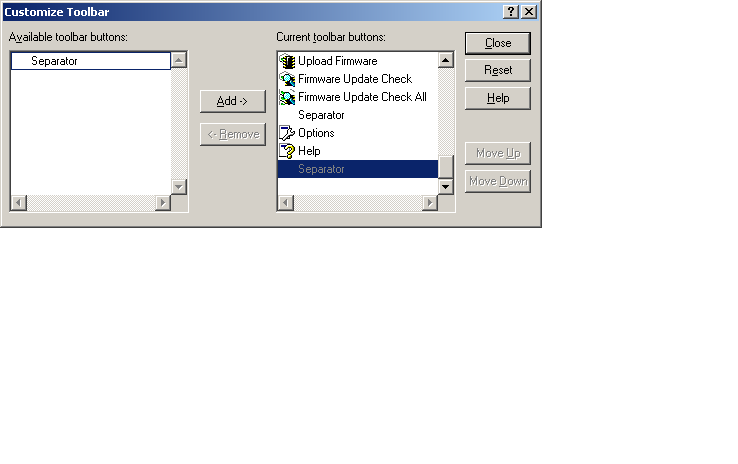The image size is (738, 464).
Task: Close the Customize Toolbar dialog with X
Action: [x=528, y=11]
